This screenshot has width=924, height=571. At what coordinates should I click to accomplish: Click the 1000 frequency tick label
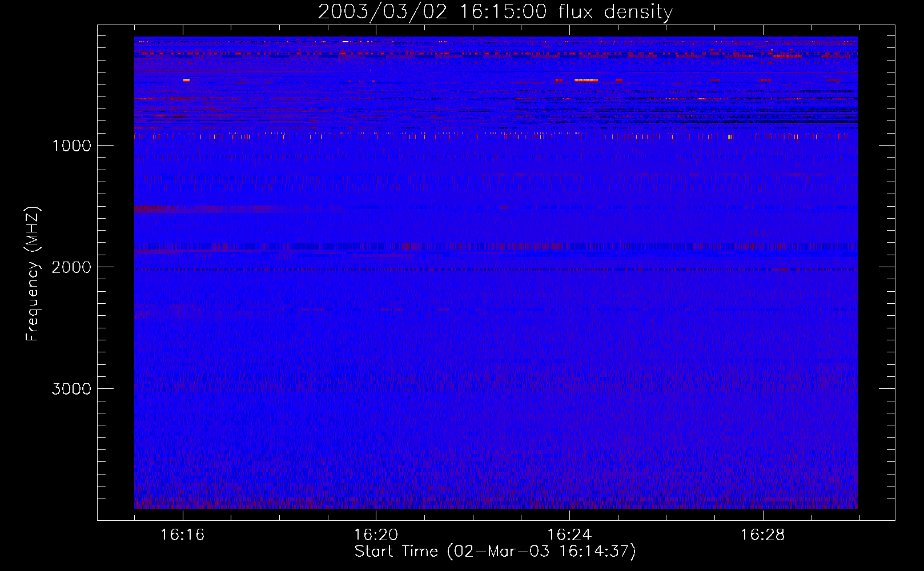click(71, 146)
